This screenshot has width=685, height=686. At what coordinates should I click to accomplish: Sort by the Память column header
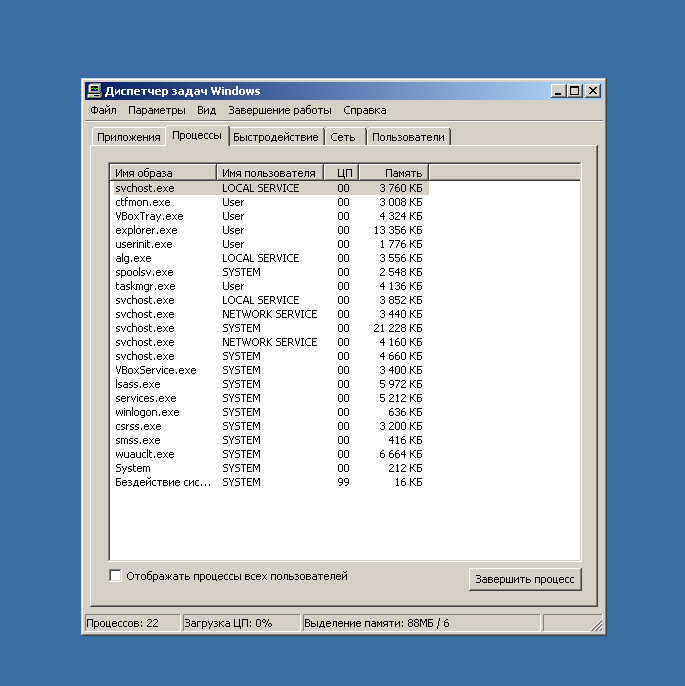(394, 173)
